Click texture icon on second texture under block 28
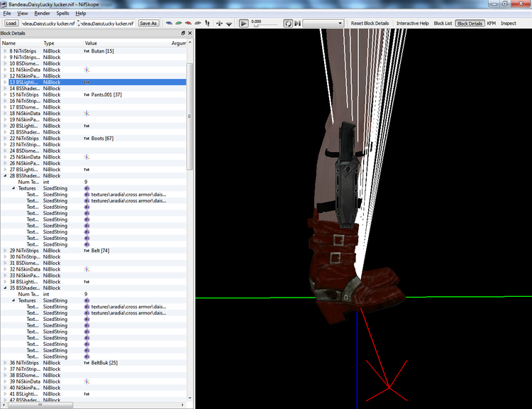532x409 pixels. pos(87,201)
